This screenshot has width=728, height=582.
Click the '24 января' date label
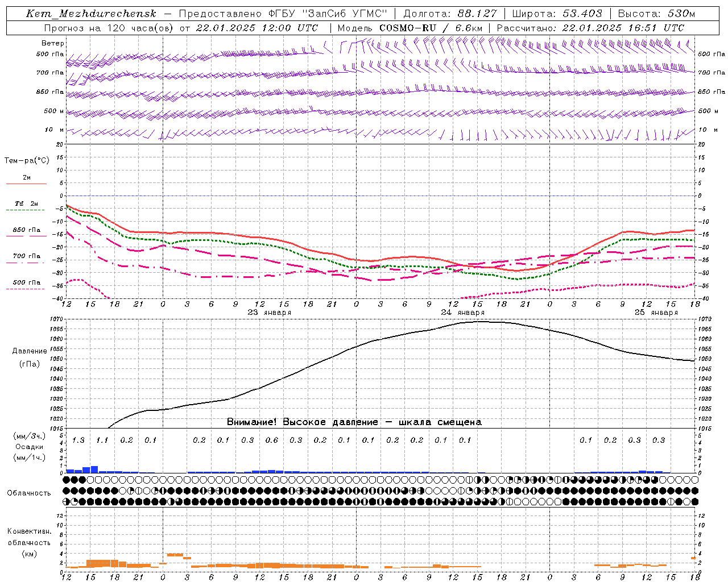pos(463,313)
